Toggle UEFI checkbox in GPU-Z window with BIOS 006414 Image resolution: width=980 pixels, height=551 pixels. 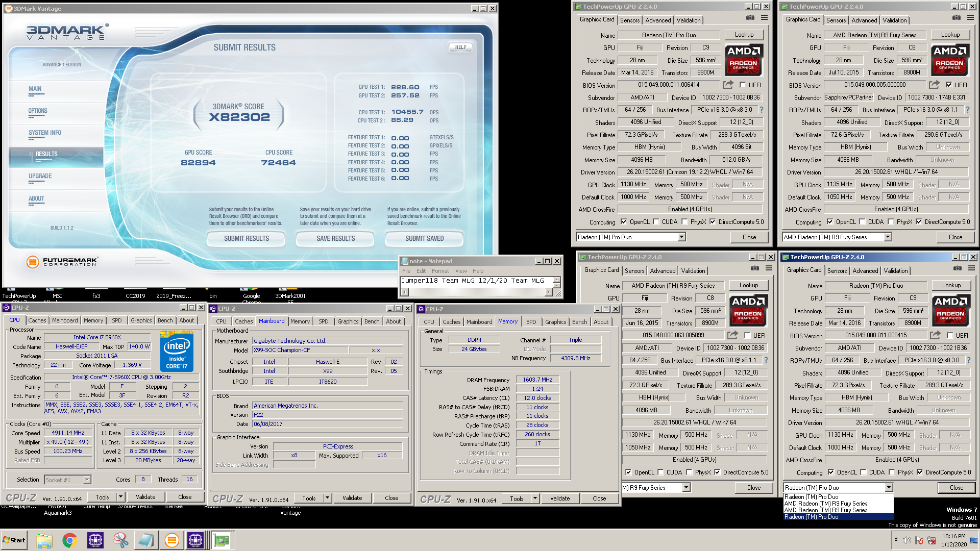point(743,85)
